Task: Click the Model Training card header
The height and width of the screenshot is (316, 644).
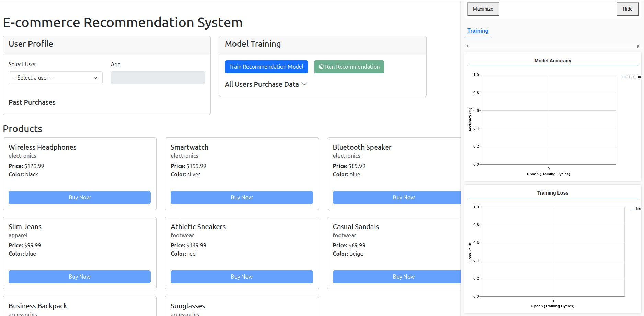Action: pyautogui.click(x=323, y=46)
